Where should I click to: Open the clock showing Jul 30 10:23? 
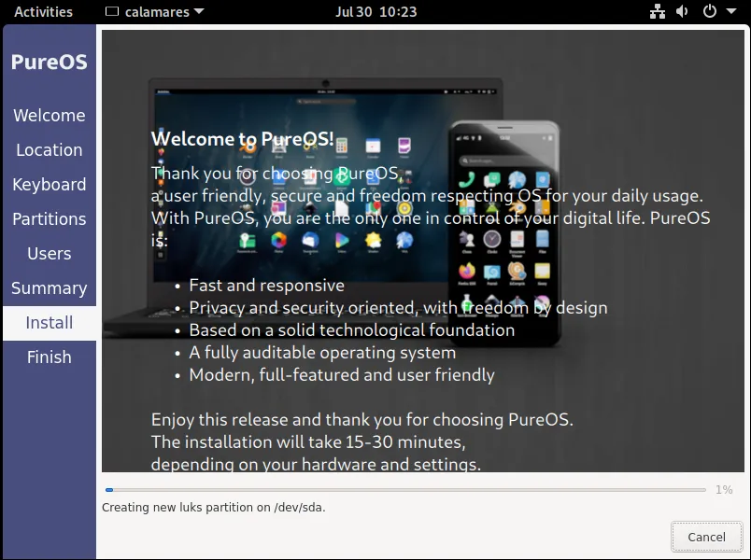375,12
